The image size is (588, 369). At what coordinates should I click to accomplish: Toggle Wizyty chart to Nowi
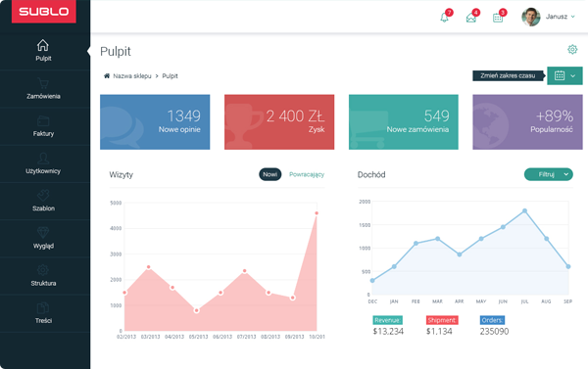[270, 174]
